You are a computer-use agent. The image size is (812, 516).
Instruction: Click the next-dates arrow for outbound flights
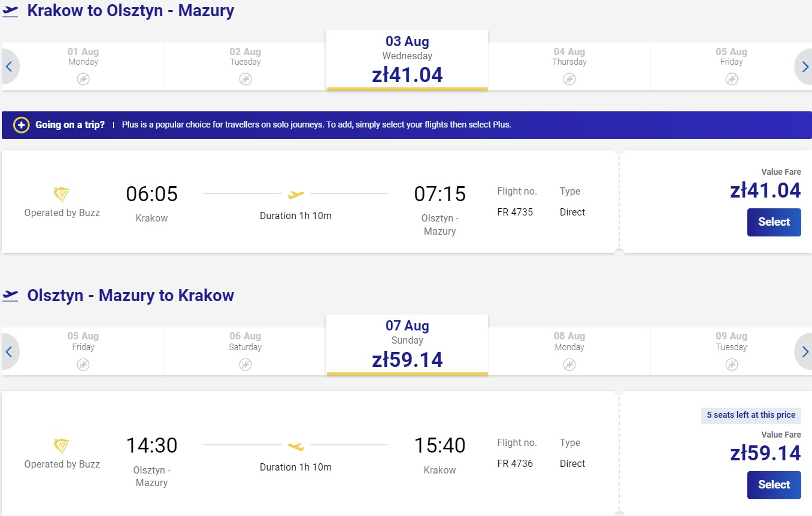[x=804, y=66]
